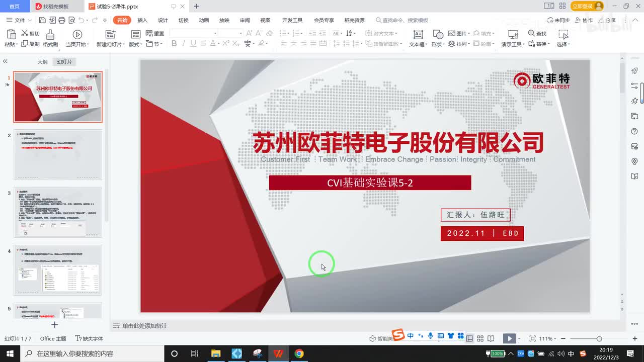This screenshot has height=362, width=644.
Task: Open the 审阅 (Review) ribbon tab
Action: pos(245,20)
